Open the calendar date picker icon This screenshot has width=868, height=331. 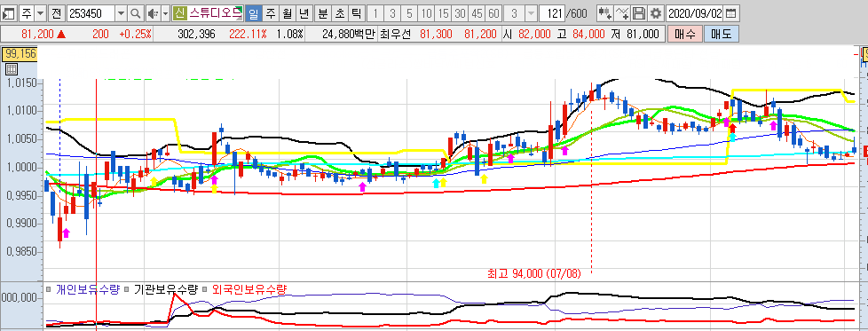(730, 12)
